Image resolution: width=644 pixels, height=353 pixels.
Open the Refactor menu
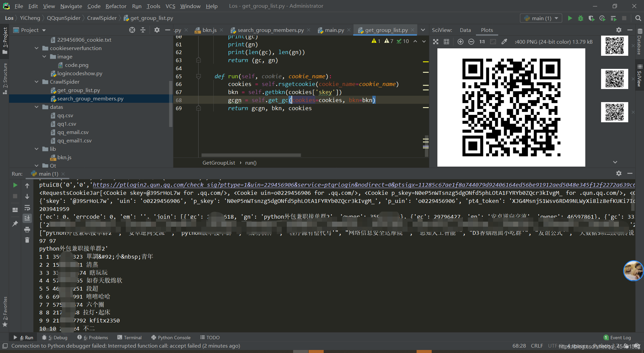(116, 6)
